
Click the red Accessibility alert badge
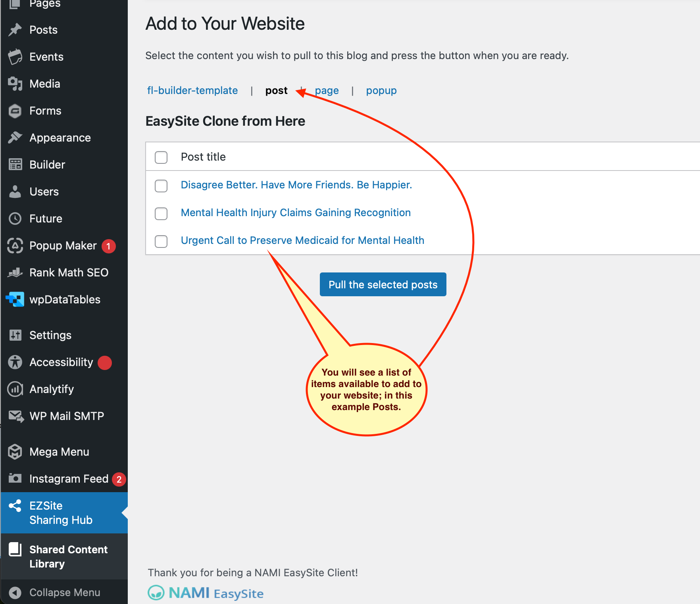[105, 362]
